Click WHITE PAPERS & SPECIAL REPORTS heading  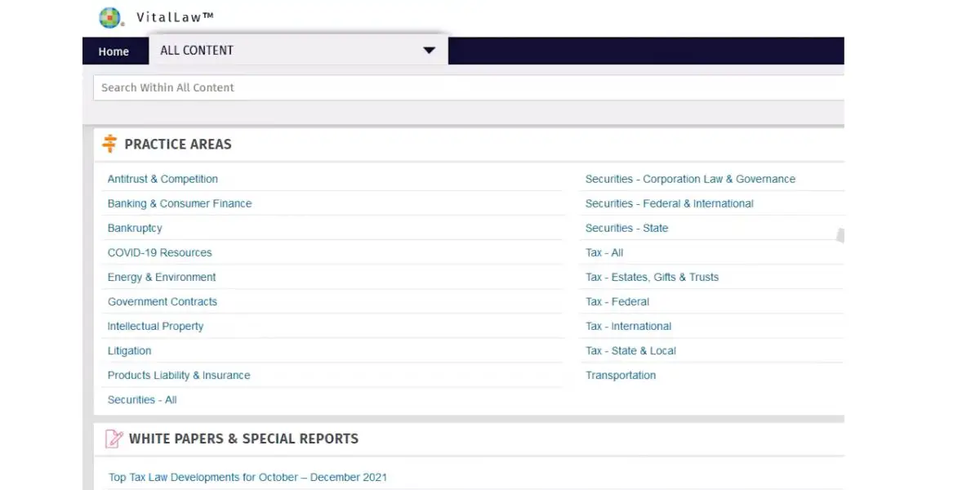coord(243,439)
